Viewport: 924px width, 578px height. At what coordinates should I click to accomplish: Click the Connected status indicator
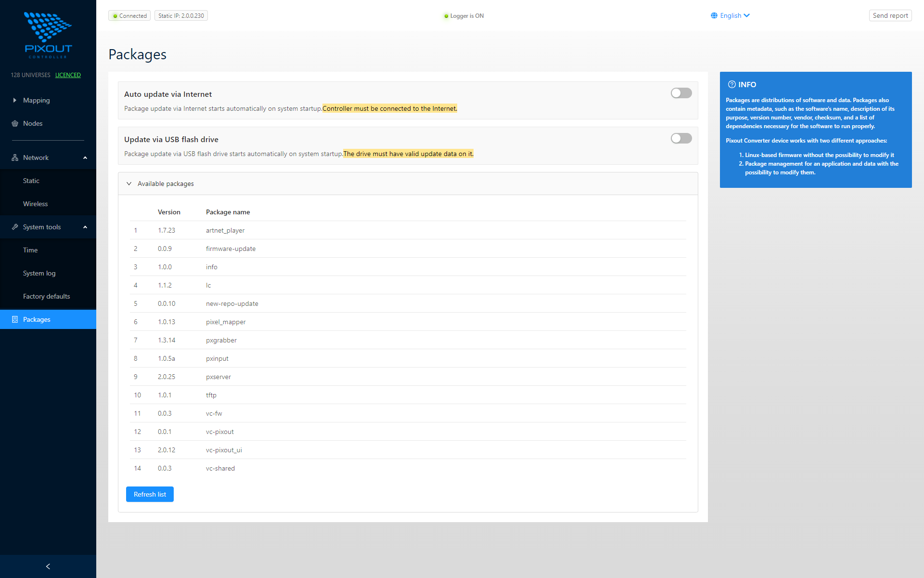(129, 15)
